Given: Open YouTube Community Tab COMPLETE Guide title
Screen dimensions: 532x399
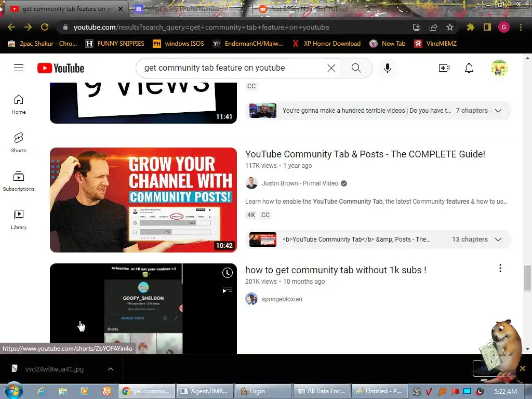Looking at the screenshot, I should coord(365,154).
